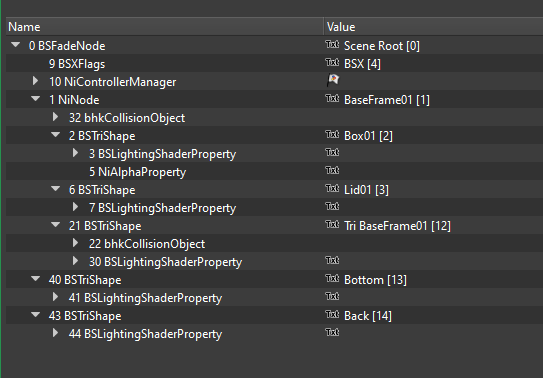Expand 7 BSLightingShaderProperty node
This screenshot has width=543, height=378.
pyautogui.click(x=75, y=207)
